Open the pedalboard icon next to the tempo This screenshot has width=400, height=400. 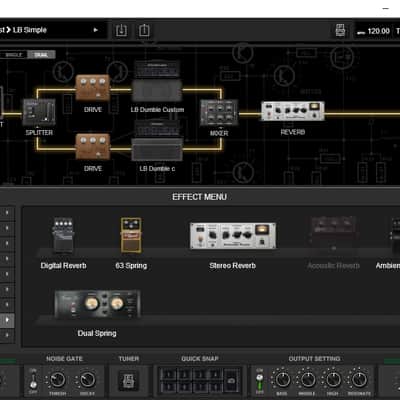click(340, 30)
